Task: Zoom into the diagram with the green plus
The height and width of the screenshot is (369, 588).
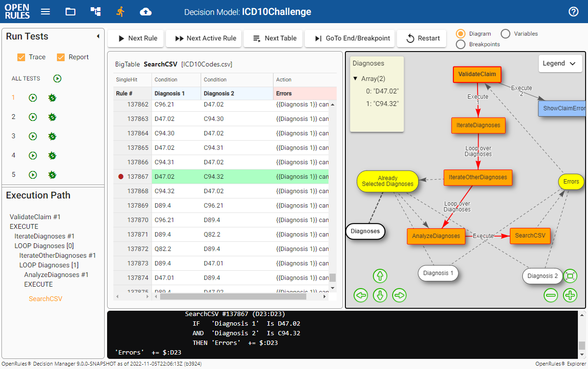Action: [570, 295]
